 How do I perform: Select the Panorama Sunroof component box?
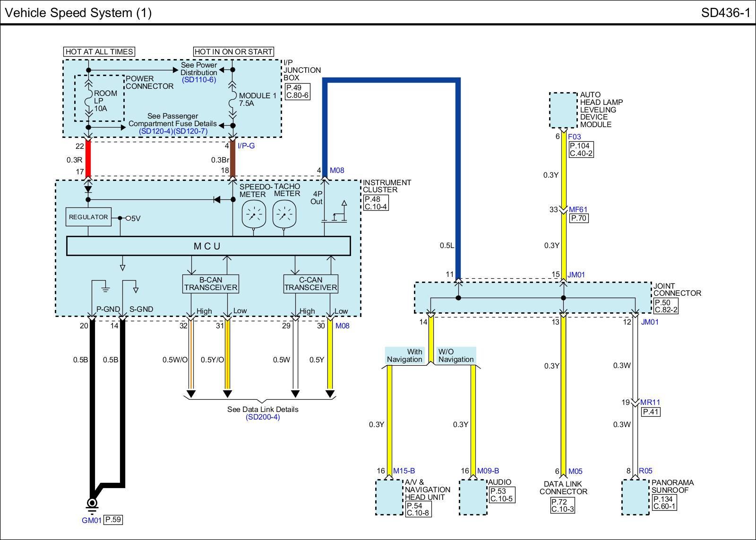click(635, 497)
